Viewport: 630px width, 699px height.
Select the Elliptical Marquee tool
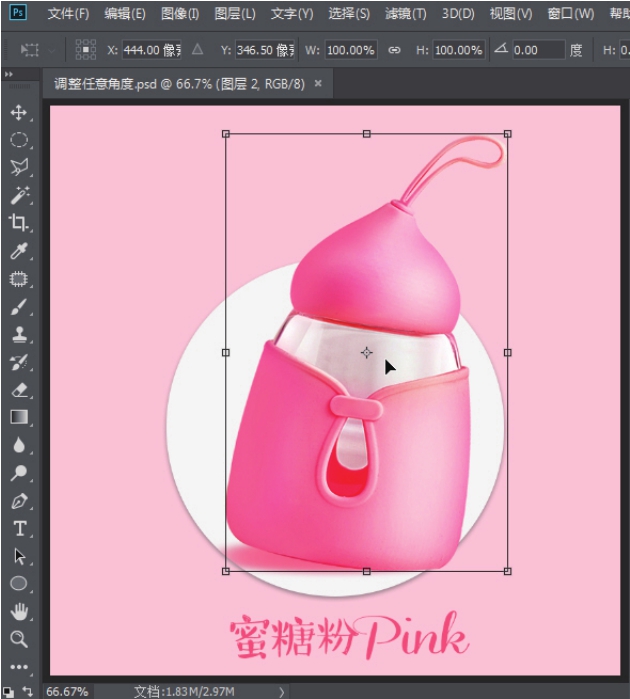click(x=18, y=140)
